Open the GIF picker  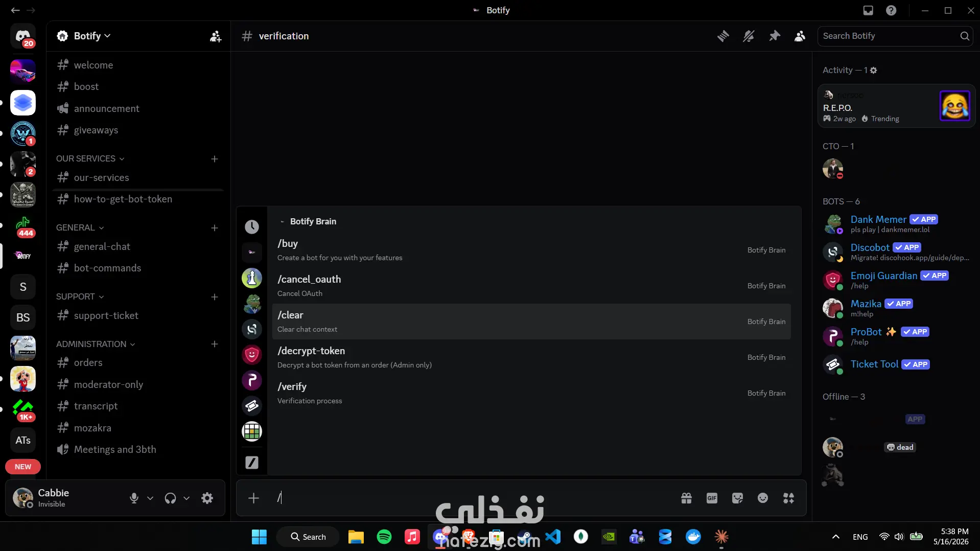pos(712,498)
